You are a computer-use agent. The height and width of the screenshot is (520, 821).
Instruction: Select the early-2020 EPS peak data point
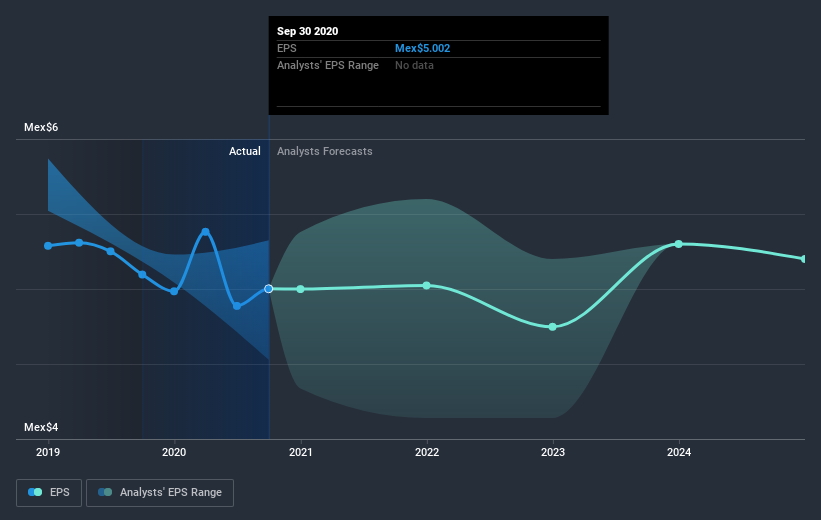pos(206,231)
